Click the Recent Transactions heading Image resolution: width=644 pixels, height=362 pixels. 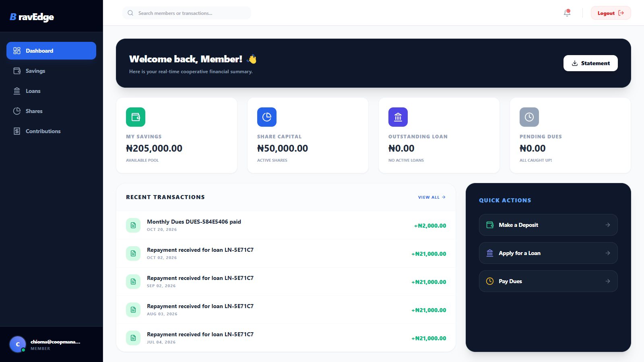pos(165,197)
